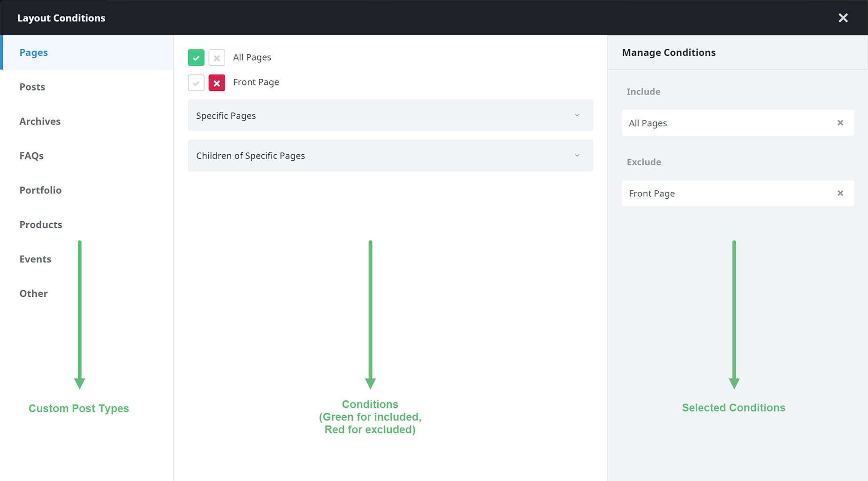Toggle green include check for All Pages

point(196,58)
